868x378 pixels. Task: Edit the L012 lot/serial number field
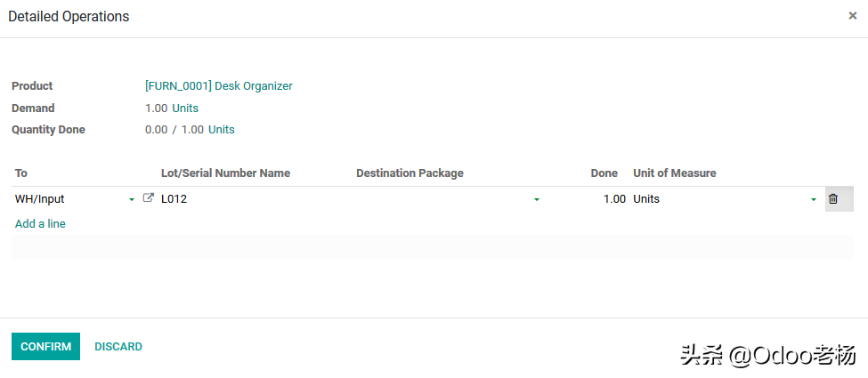click(x=249, y=199)
